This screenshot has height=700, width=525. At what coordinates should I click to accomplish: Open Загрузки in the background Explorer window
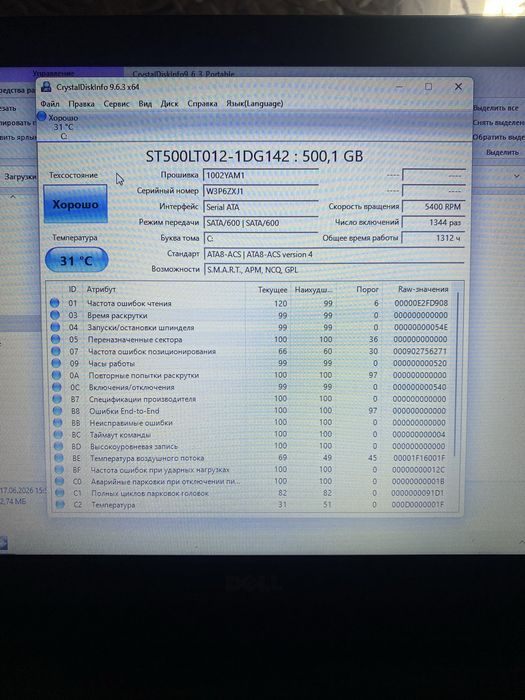point(20,177)
